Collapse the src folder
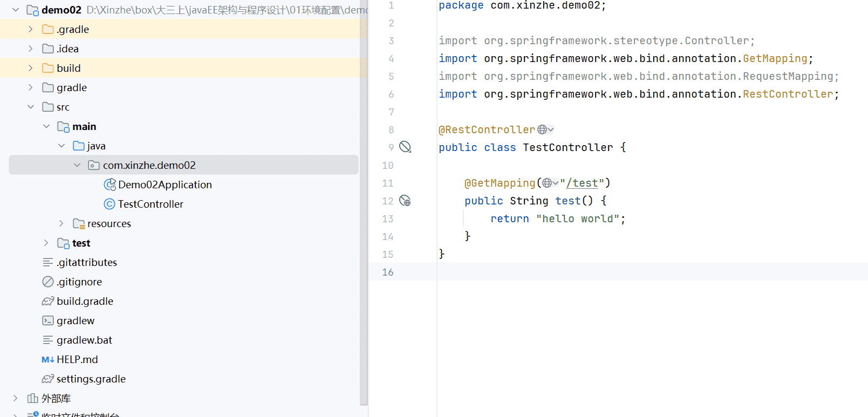868x417 pixels. pyautogui.click(x=31, y=107)
